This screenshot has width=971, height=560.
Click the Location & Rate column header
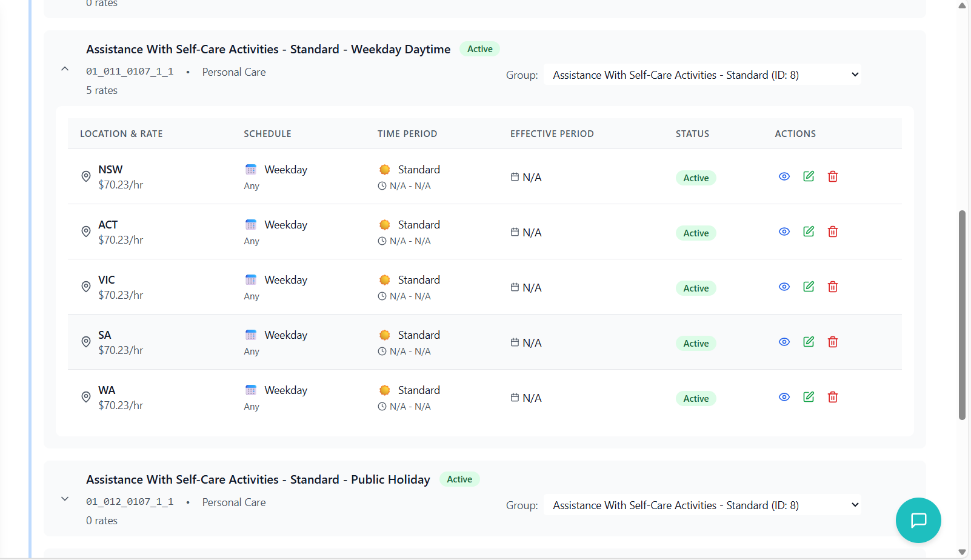(x=121, y=134)
